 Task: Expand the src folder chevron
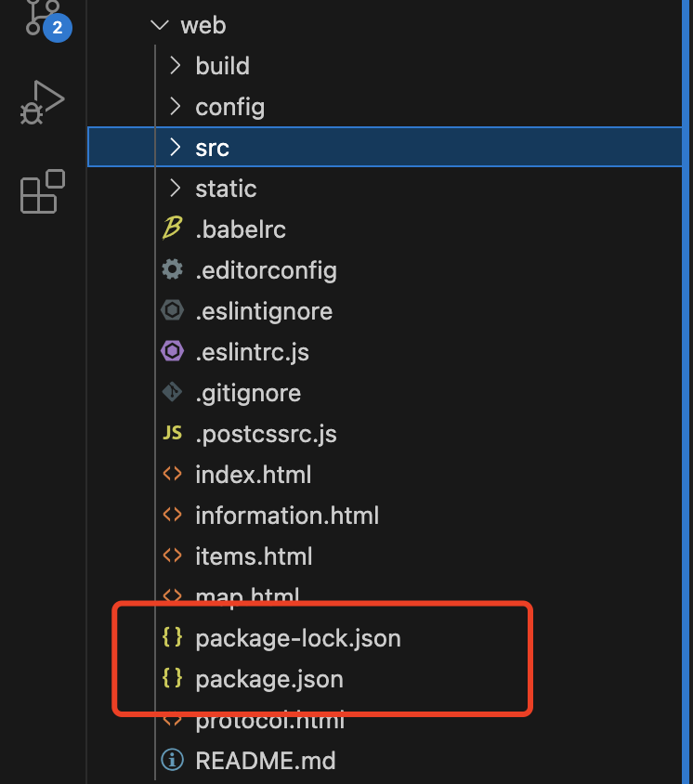point(175,148)
